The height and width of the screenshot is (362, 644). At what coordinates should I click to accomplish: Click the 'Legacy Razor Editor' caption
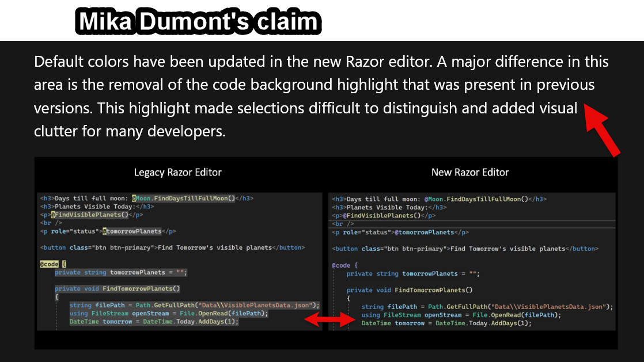pos(178,173)
